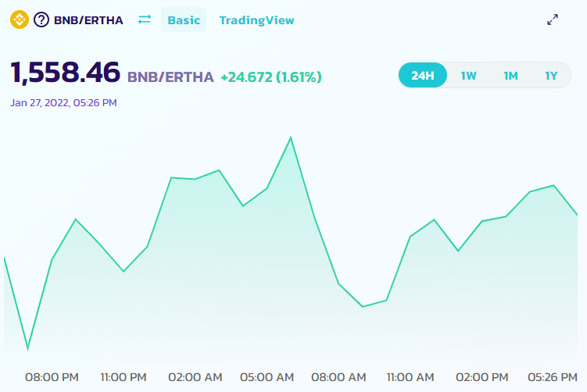The width and height of the screenshot is (587, 392).
Task: Click the 1,558.46 price value
Action: coord(65,72)
